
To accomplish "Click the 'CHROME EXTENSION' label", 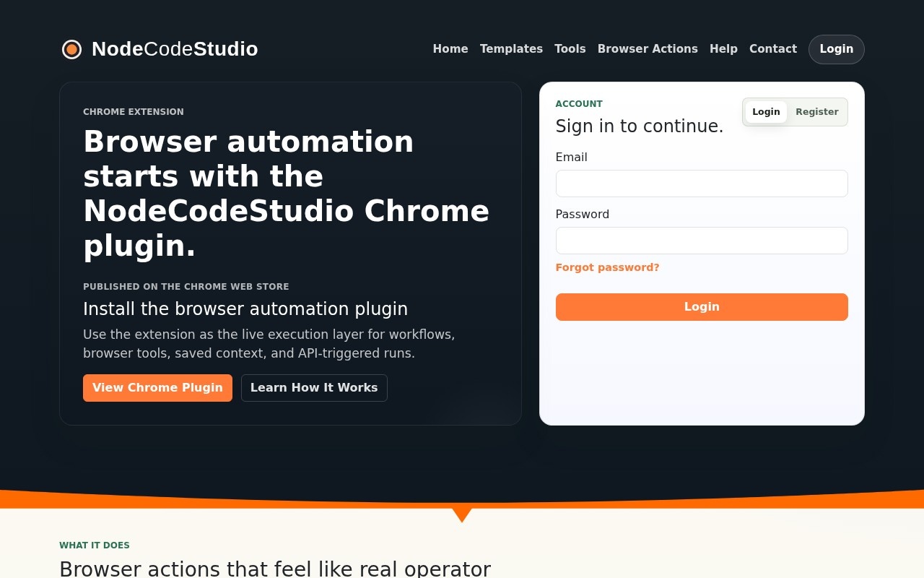I will 134,112.
